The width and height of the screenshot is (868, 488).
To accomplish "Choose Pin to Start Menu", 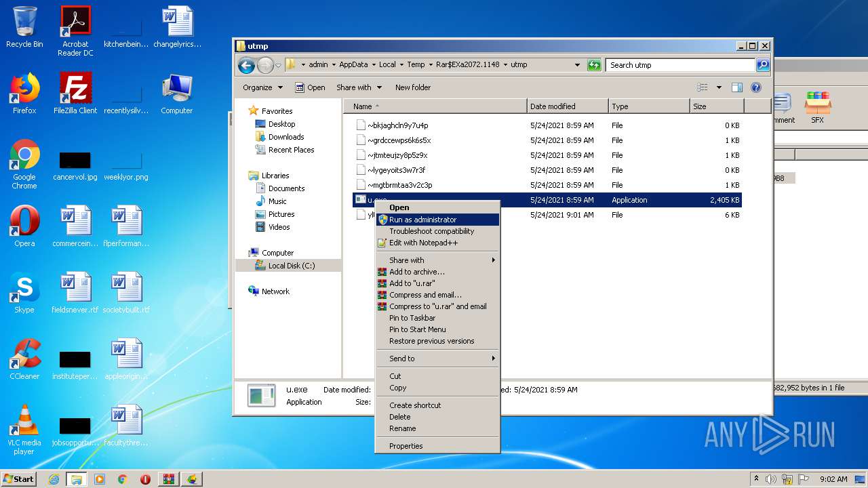I will (x=437, y=329).
